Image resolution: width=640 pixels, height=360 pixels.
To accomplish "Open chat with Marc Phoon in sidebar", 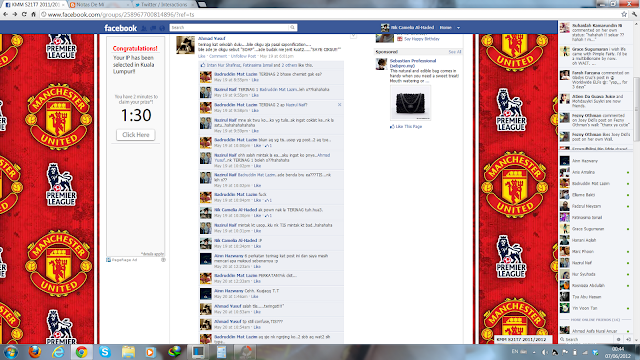I will 596,251.
